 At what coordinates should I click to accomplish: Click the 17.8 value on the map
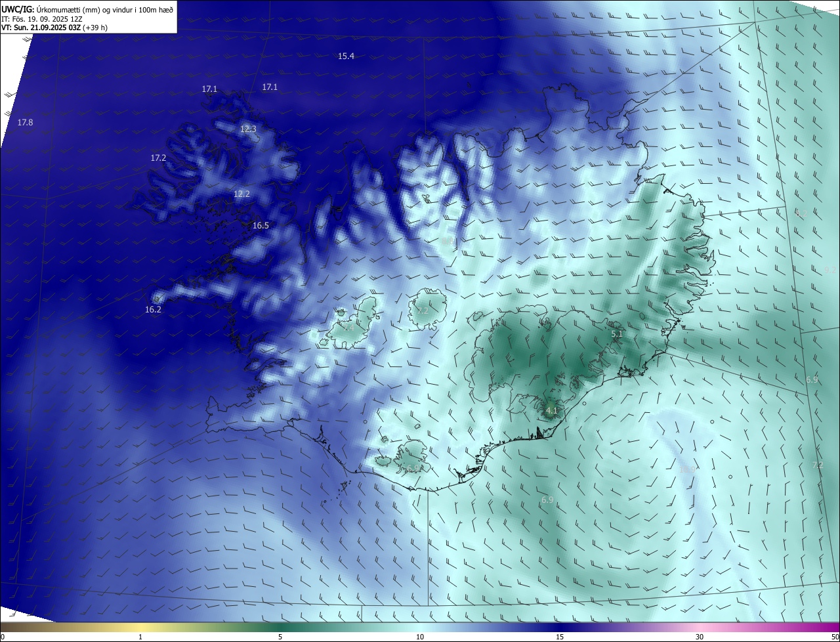(x=25, y=123)
